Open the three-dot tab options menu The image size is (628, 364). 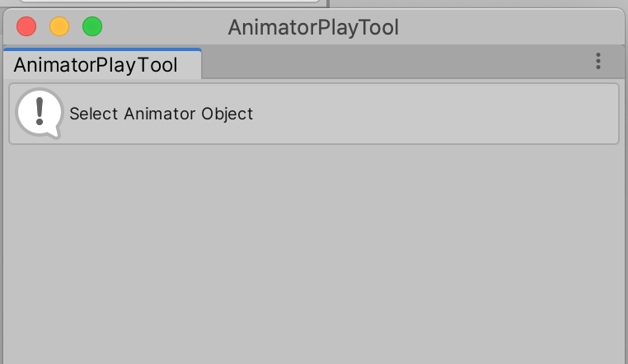pos(598,61)
